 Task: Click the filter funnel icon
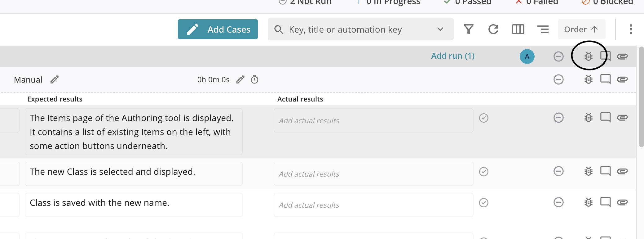point(469,29)
